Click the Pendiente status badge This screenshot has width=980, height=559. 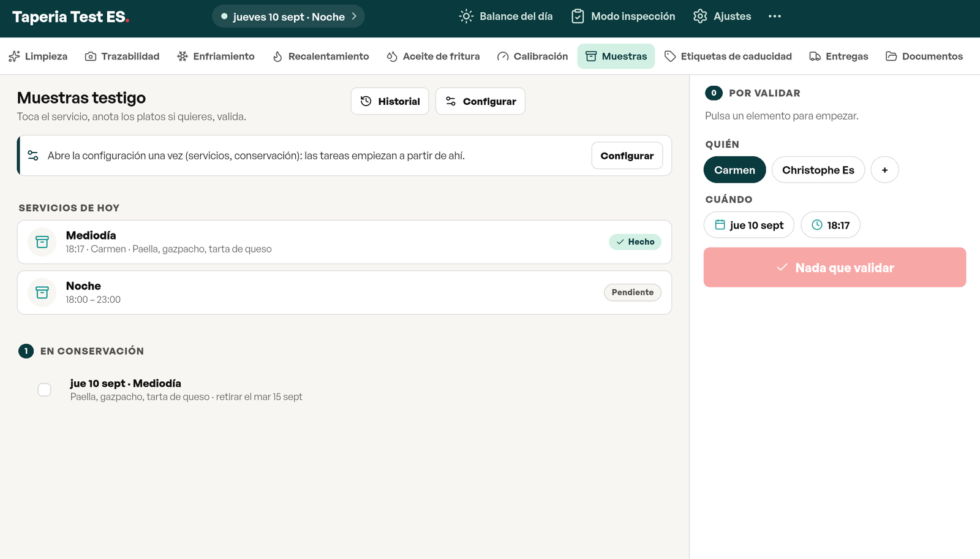[x=633, y=292]
